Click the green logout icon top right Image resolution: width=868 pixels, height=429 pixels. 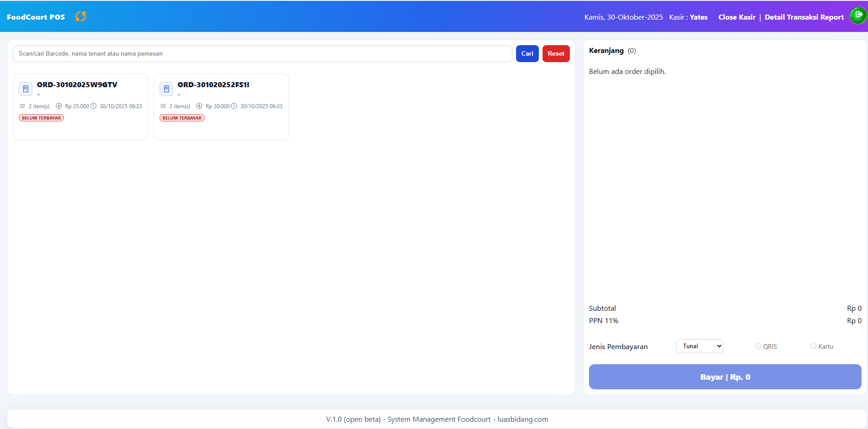(x=858, y=15)
